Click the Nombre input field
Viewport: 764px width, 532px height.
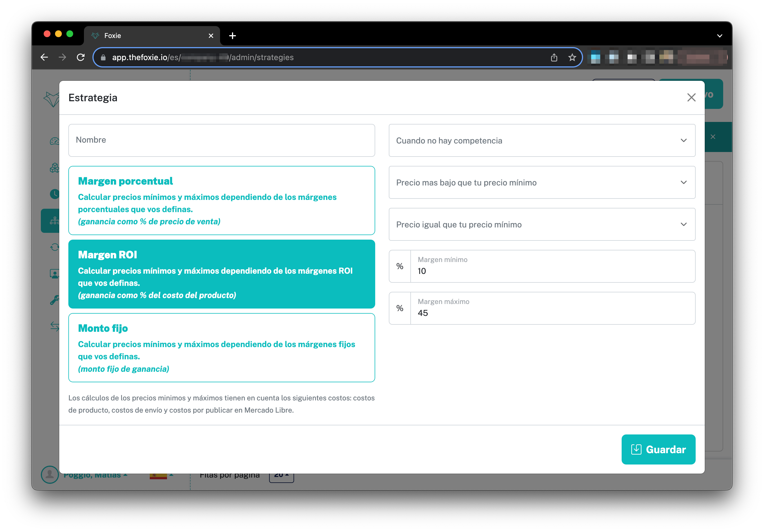pos(221,140)
